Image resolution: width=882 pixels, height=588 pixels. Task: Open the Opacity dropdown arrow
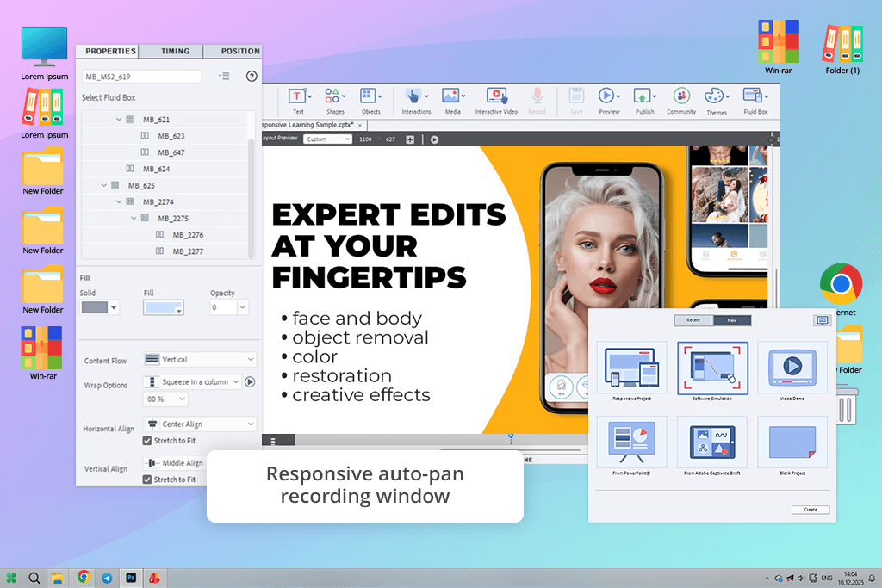(x=242, y=307)
